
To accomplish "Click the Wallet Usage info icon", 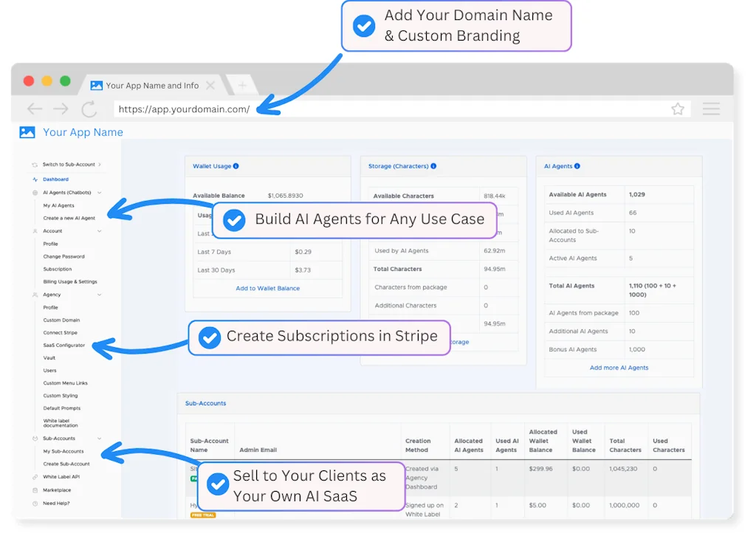I will pos(236,166).
